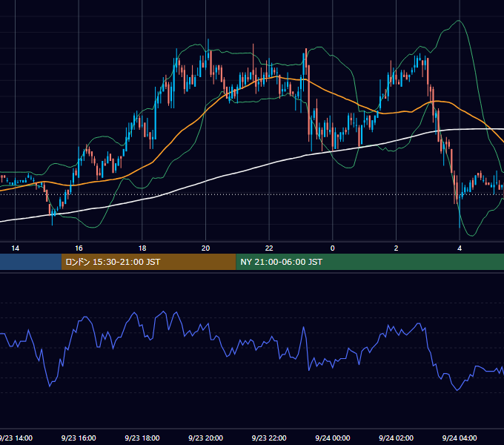Viewport: 504px width, 445px height.
Task: Click time axis label 20
Action: tap(206, 248)
